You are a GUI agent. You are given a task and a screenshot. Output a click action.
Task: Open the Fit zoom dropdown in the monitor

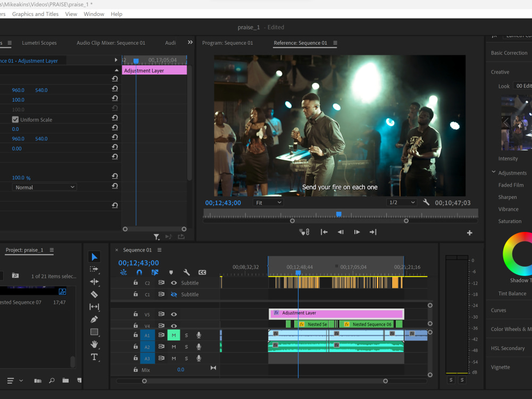pos(268,202)
